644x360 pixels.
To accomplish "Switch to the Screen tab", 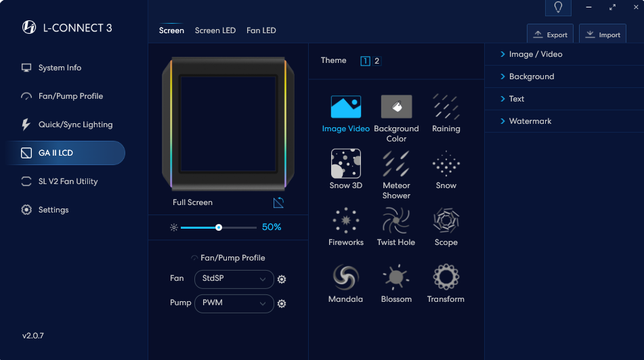I will click(171, 30).
